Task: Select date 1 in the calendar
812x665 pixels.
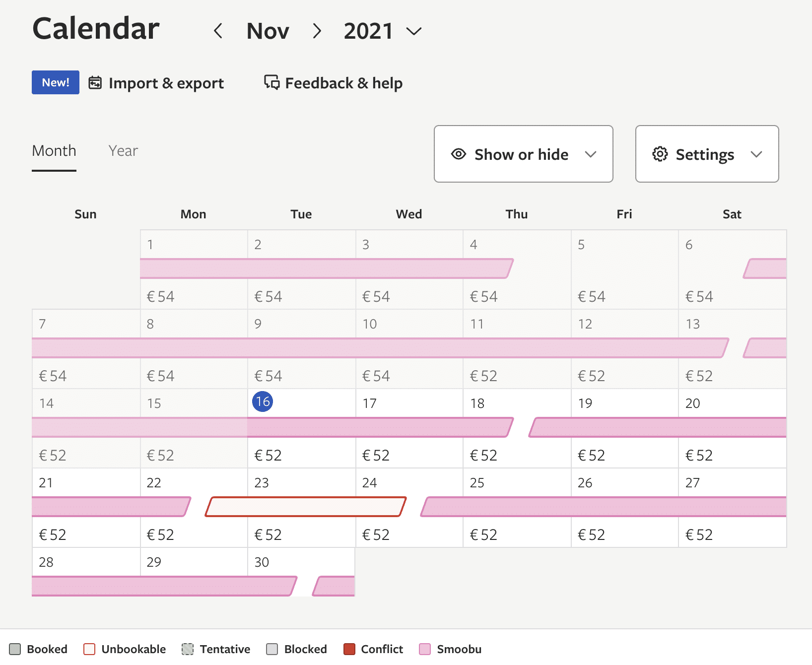Action: pyautogui.click(x=150, y=245)
